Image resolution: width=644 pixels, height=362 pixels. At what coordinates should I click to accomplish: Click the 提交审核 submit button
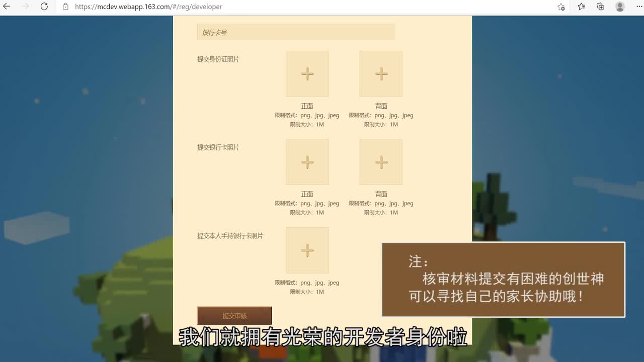coord(234,315)
